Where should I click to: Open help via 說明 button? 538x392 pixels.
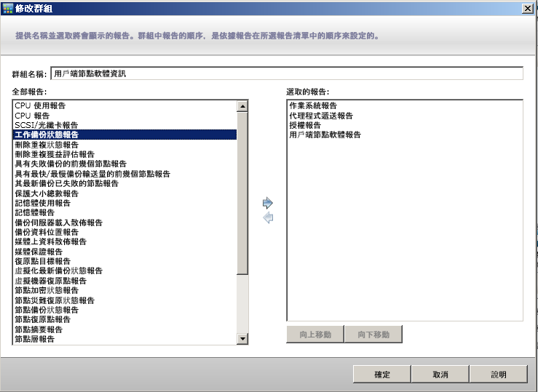pyautogui.click(x=499, y=374)
